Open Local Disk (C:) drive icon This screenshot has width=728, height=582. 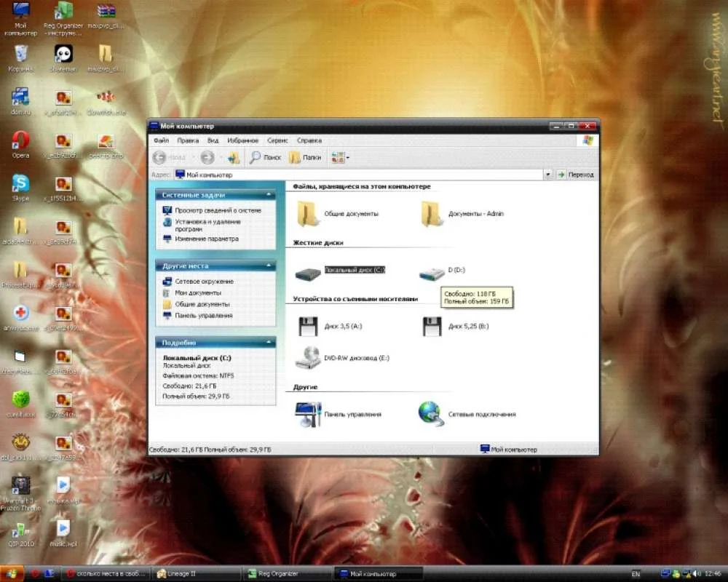tap(308, 273)
